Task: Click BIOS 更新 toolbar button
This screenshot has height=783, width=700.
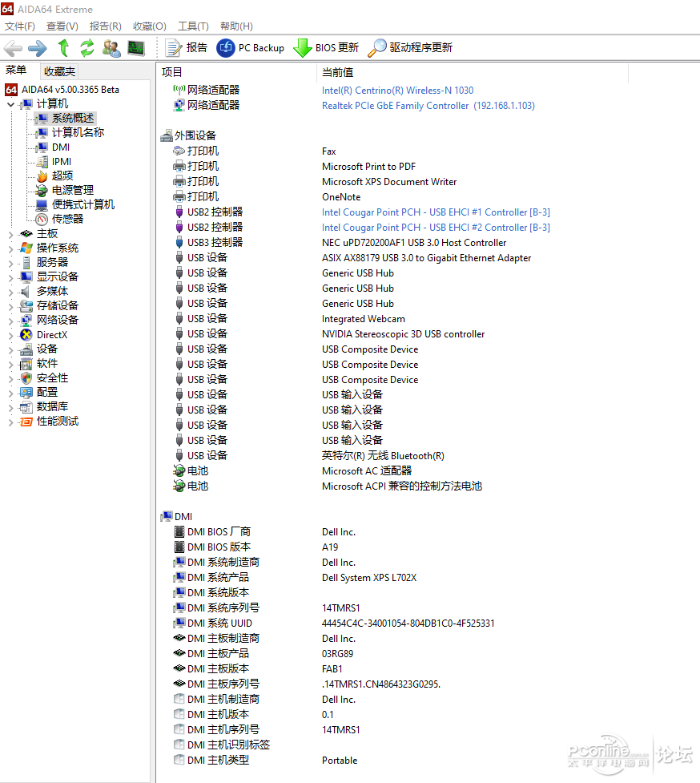Action: tap(326, 48)
